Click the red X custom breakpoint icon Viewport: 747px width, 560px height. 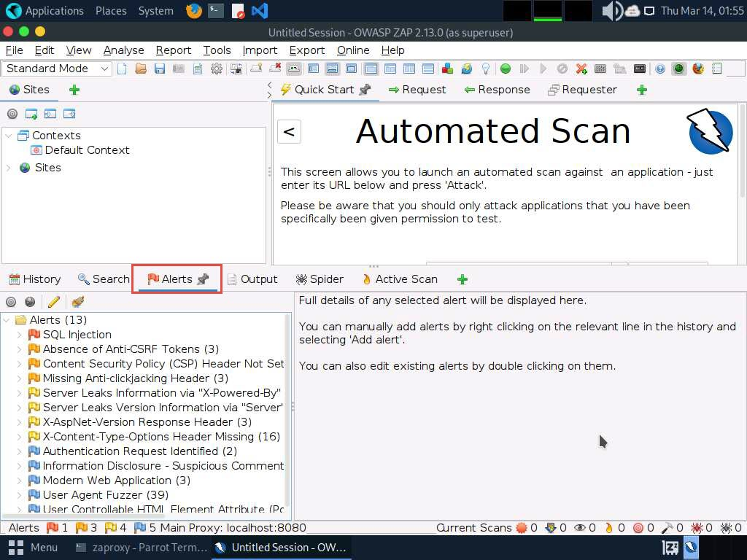pyautogui.click(x=581, y=69)
